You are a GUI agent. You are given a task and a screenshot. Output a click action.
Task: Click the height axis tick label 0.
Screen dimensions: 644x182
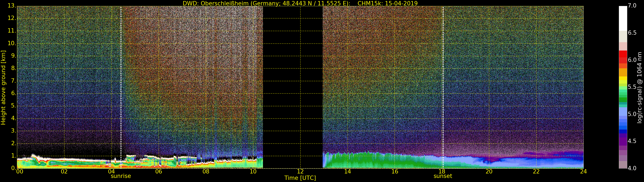point(13,168)
